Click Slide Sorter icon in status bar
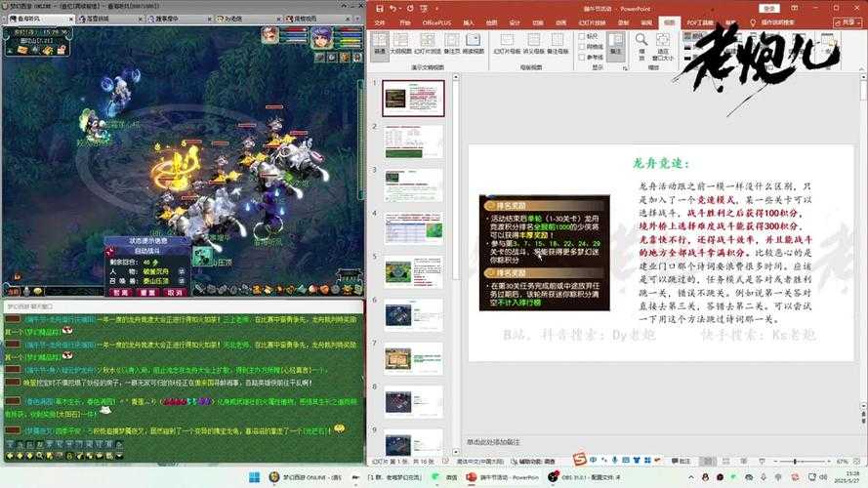The image size is (868, 488). (725, 461)
